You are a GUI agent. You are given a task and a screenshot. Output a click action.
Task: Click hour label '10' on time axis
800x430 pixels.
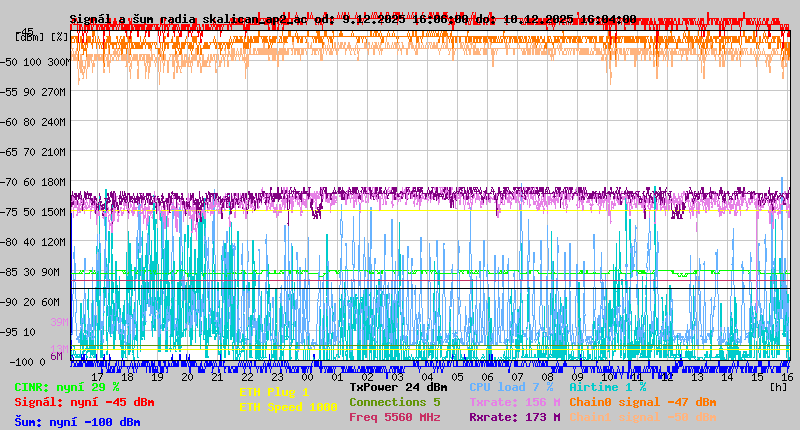(607, 377)
